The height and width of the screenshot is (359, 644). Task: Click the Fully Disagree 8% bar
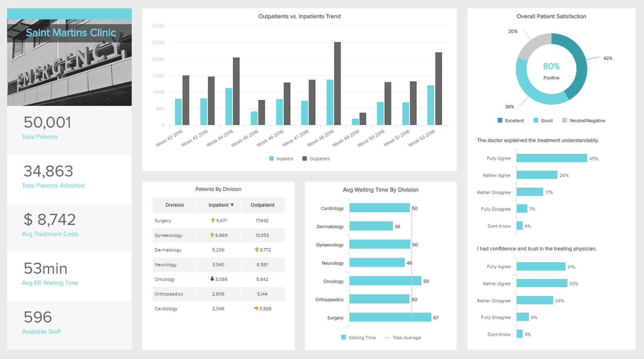(523, 317)
